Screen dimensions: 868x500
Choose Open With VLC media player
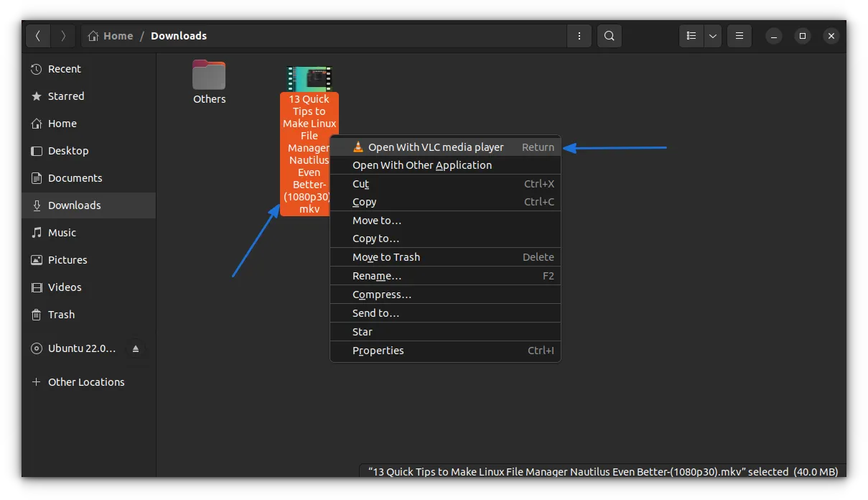click(436, 147)
